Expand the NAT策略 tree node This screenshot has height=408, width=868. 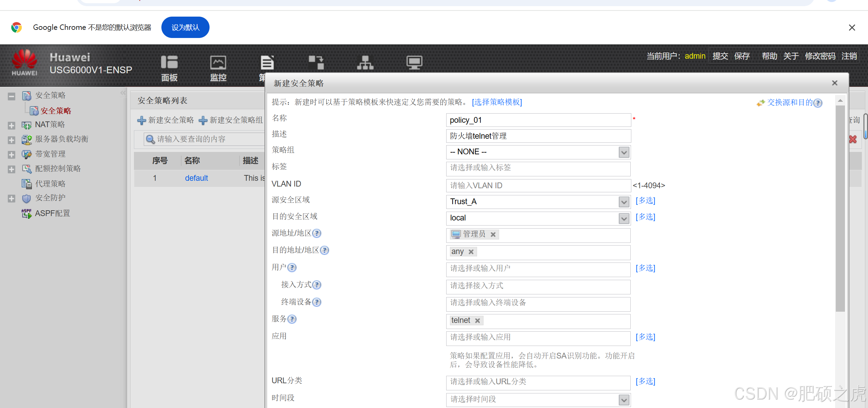click(x=12, y=125)
